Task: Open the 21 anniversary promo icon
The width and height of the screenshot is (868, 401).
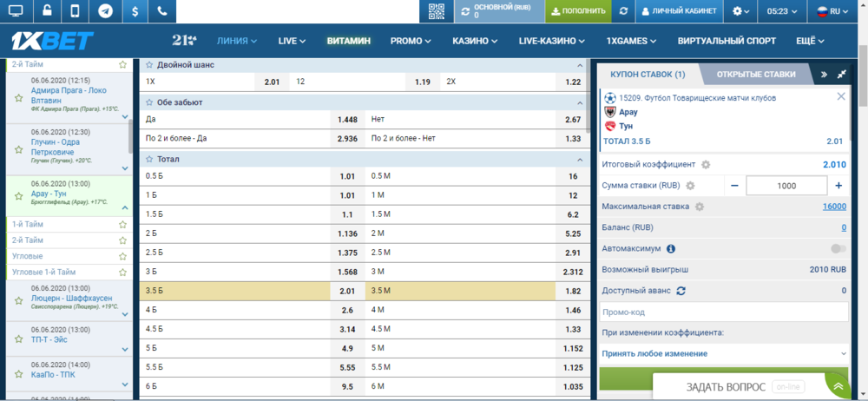Action: (184, 41)
